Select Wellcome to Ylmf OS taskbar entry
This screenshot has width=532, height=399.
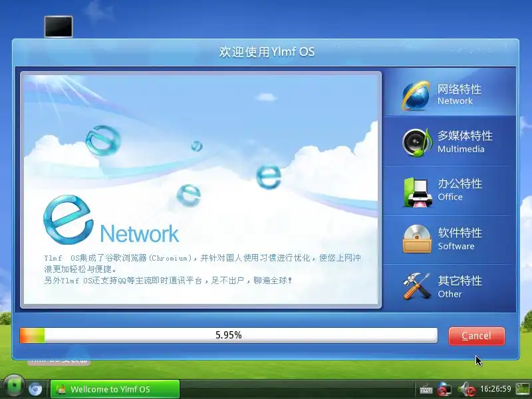[x=114, y=389]
